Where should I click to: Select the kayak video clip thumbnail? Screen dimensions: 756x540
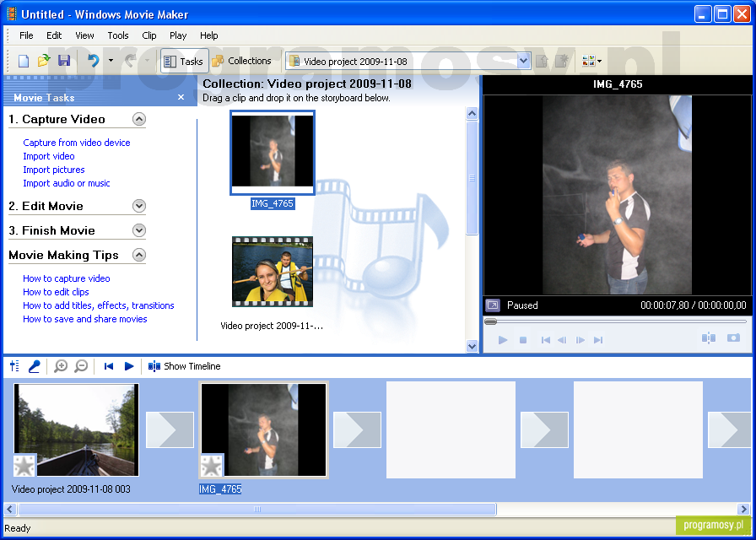point(273,272)
